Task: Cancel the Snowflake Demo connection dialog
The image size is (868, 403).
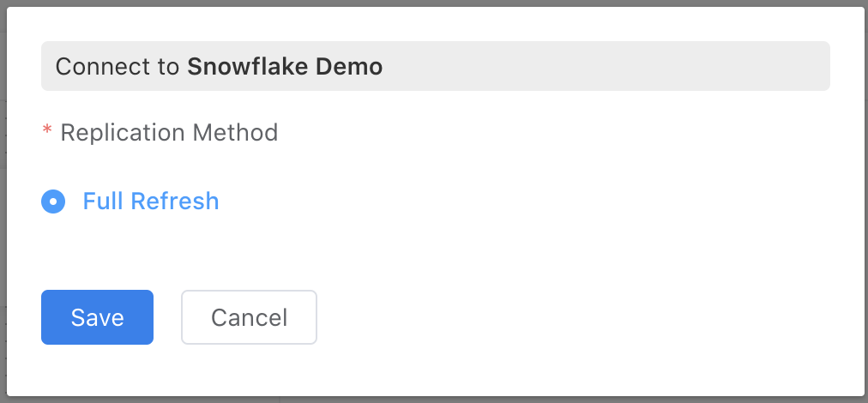Action: [x=249, y=317]
